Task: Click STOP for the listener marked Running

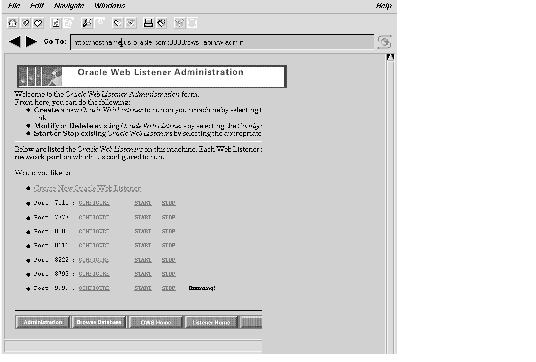Action: (x=169, y=288)
